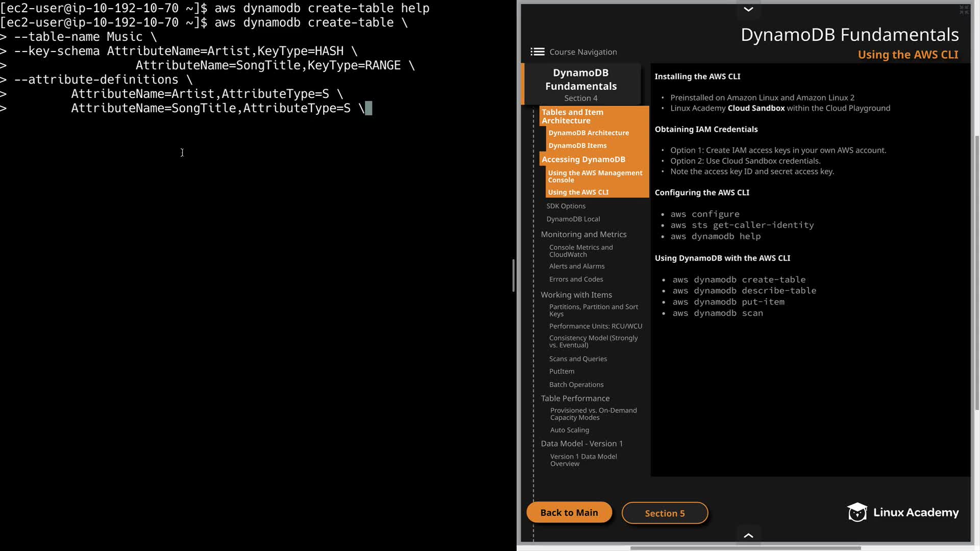The image size is (980, 551).
Task: Click the exit fullscreen icon
Action: click(x=964, y=10)
